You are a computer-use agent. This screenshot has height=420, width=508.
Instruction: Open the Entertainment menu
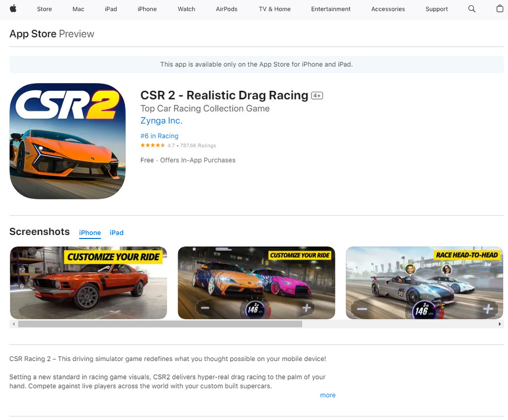click(x=331, y=9)
